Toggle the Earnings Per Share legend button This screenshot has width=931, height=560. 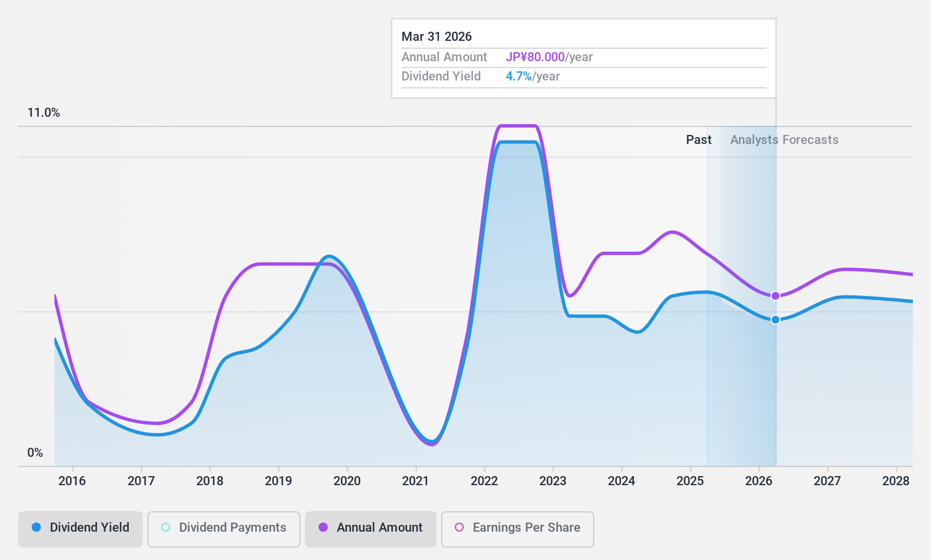click(518, 529)
